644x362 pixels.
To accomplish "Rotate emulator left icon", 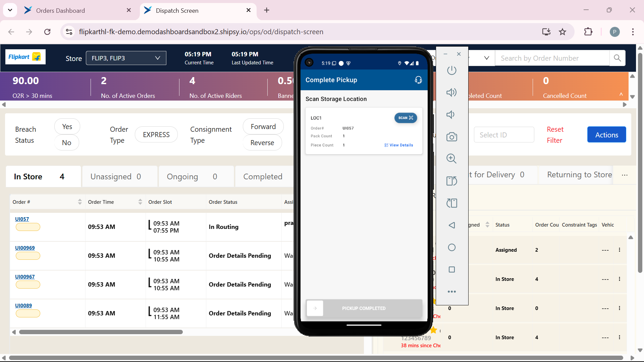I will [452, 203].
